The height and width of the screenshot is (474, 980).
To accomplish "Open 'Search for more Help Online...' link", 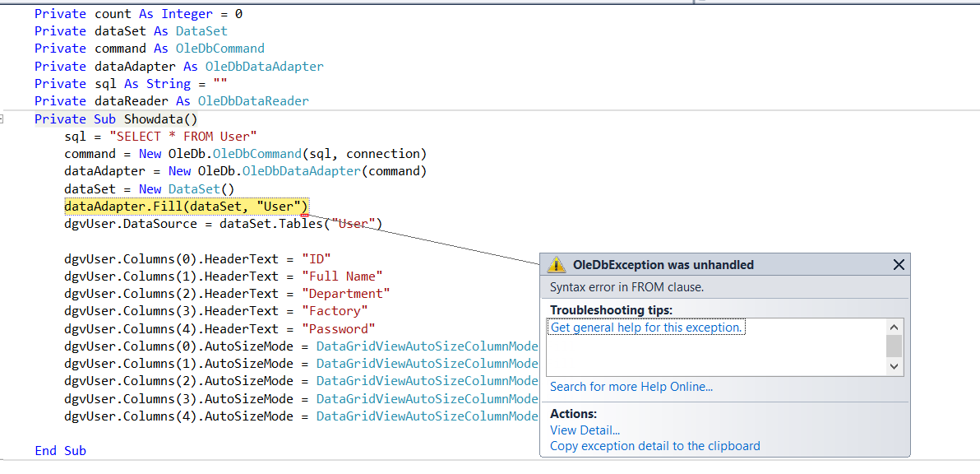I will [631, 387].
